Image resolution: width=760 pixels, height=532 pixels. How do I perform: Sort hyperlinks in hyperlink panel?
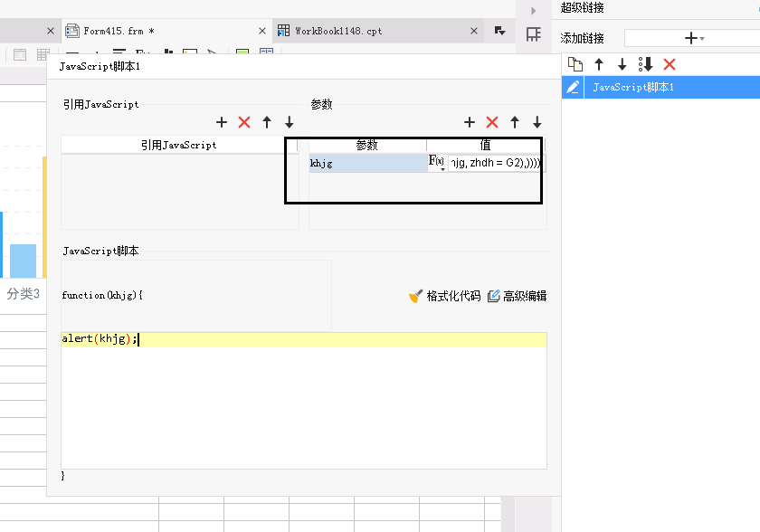[x=646, y=64]
